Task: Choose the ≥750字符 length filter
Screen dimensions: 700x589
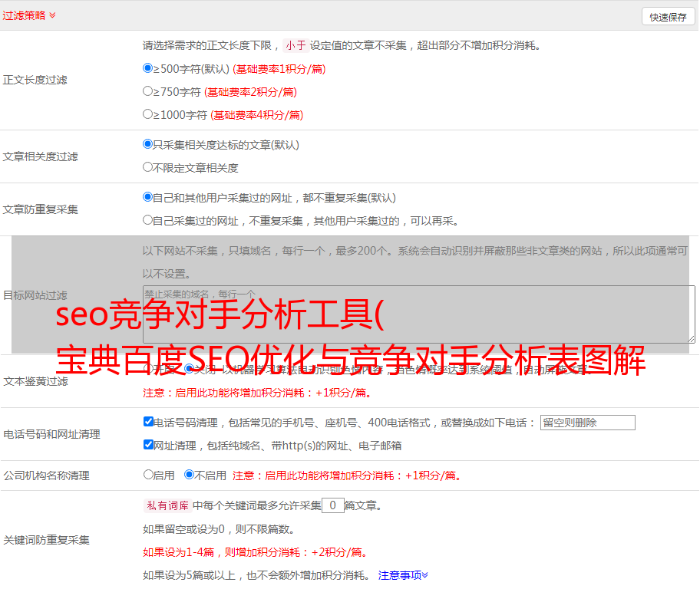Action: (x=148, y=91)
